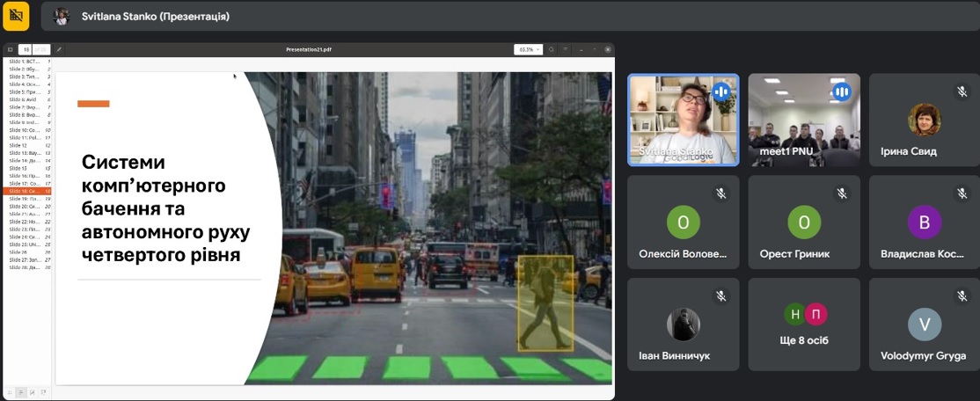Image resolution: width=980 pixels, height=401 pixels.
Task: Click the yellow presentation icon in the top-left corner
Action: point(16,15)
